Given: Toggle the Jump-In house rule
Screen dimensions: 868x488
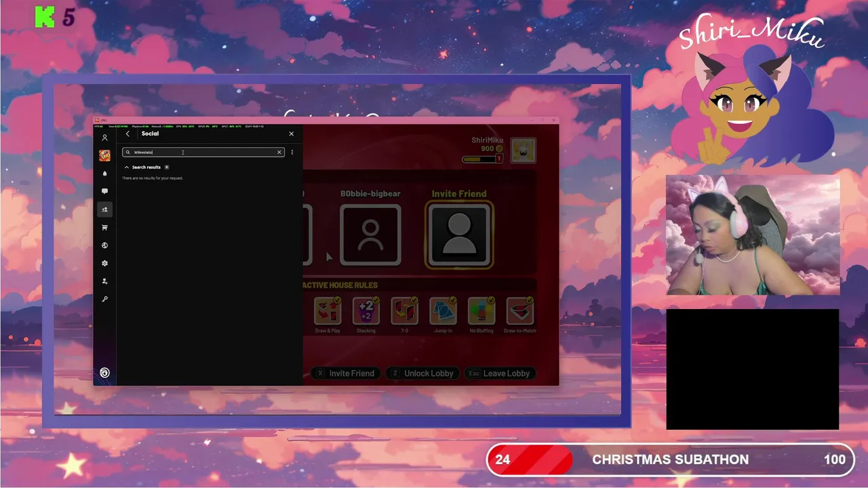Looking at the screenshot, I should tap(443, 312).
